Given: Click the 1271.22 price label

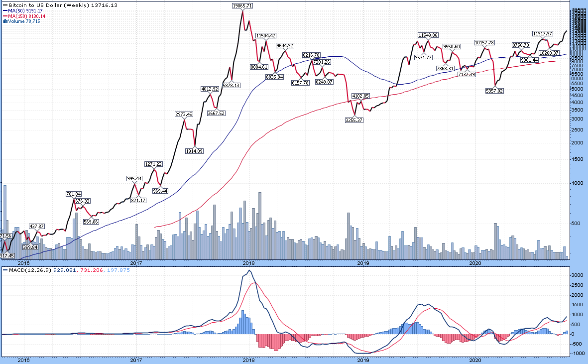Looking at the screenshot, I should 153,164.
